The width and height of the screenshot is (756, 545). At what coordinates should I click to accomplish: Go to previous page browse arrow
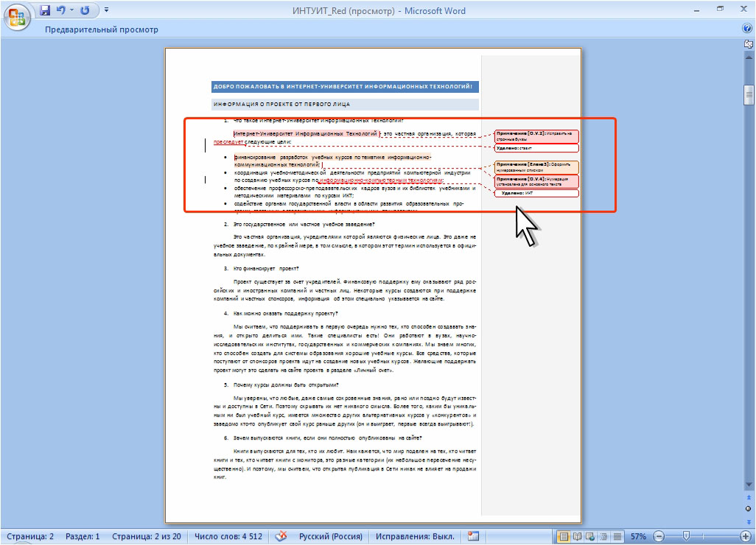[749, 497]
